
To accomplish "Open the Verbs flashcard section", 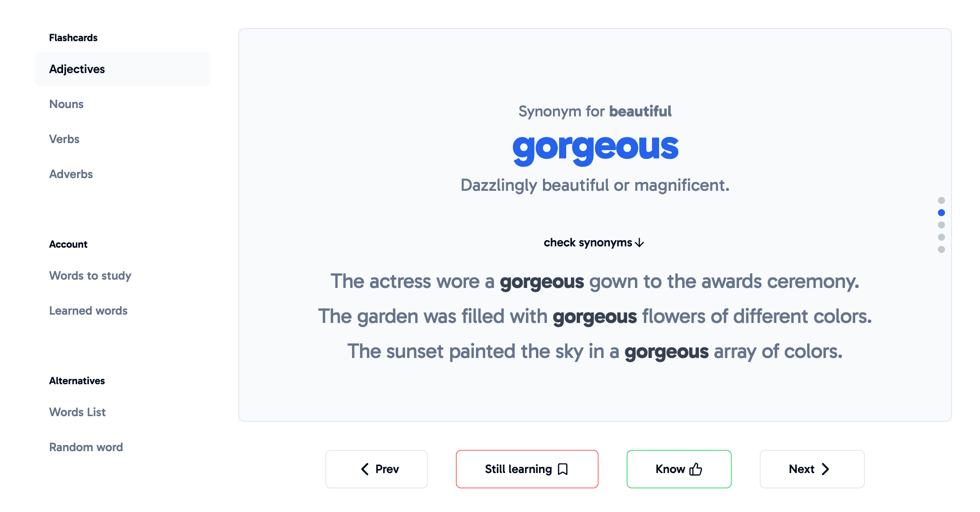I will point(64,139).
